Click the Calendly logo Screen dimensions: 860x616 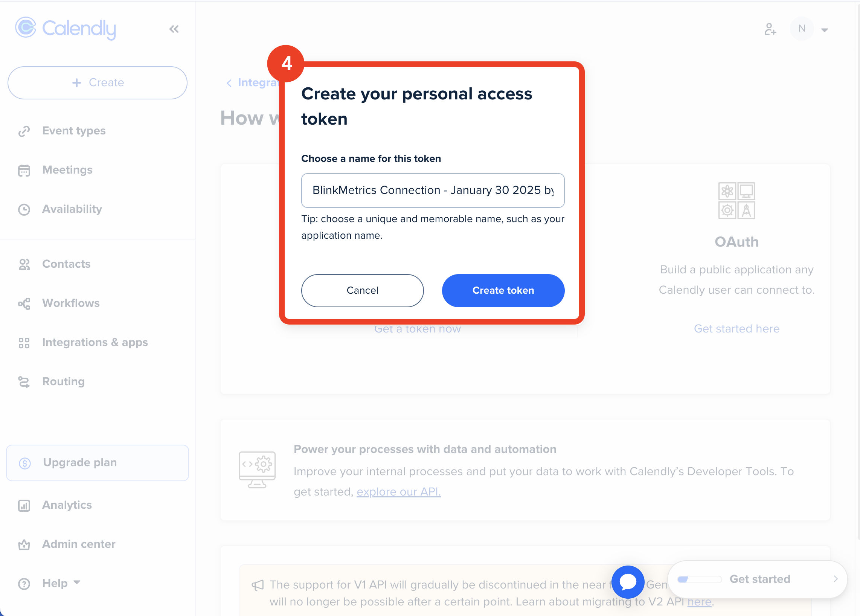(66, 29)
